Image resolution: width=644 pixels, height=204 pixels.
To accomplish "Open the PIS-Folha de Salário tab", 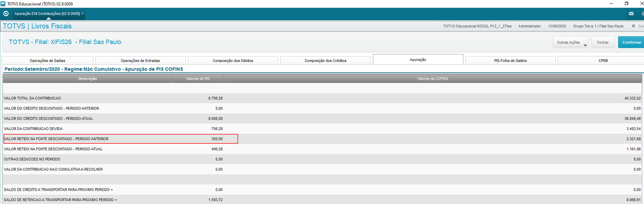I will [x=510, y=60].
